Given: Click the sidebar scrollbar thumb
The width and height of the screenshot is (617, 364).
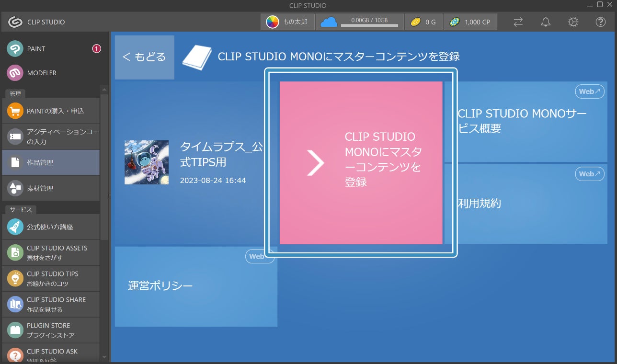Looking at the screenshot, I should click(104, 167).
